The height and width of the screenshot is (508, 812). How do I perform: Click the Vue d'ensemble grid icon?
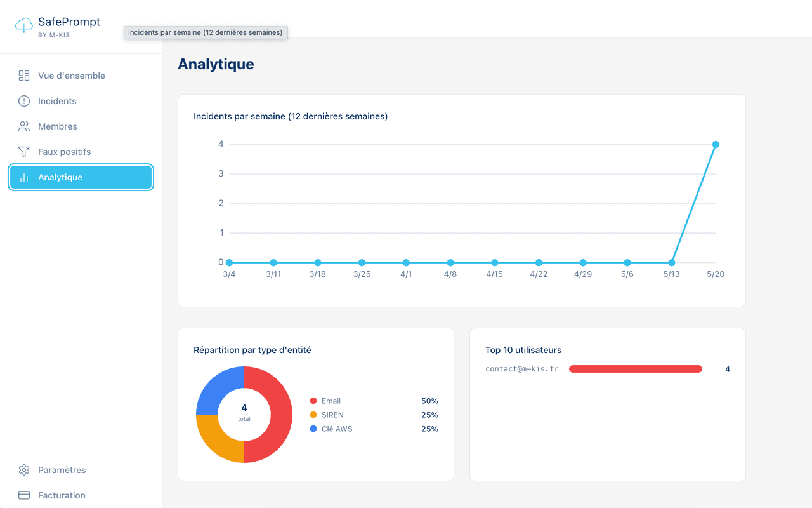pyautogui.click(x=24, y=76)
